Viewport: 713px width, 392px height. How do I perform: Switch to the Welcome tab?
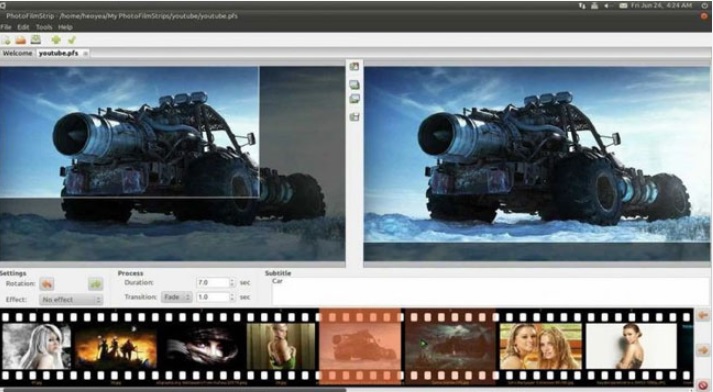coord(17,53)
